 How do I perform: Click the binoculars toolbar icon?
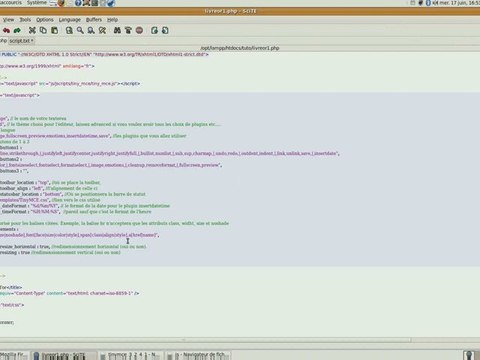117,31
